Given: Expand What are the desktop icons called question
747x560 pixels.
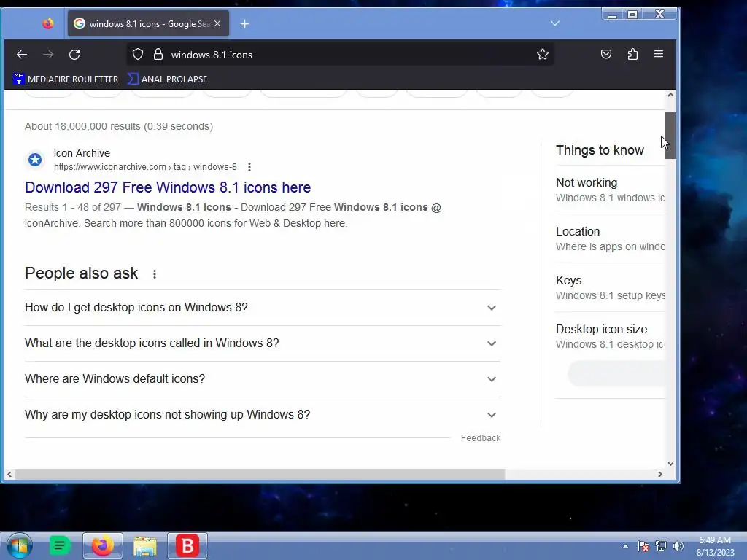Looking at the screenshot, I should [263, 343].
